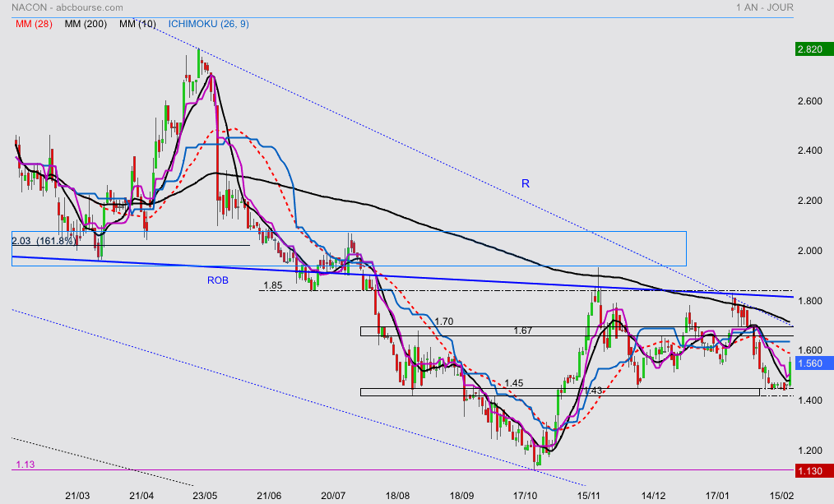Click the 2.03 (161.8%) Fibonacci label
834x504 pixels.
coord(44,241)
